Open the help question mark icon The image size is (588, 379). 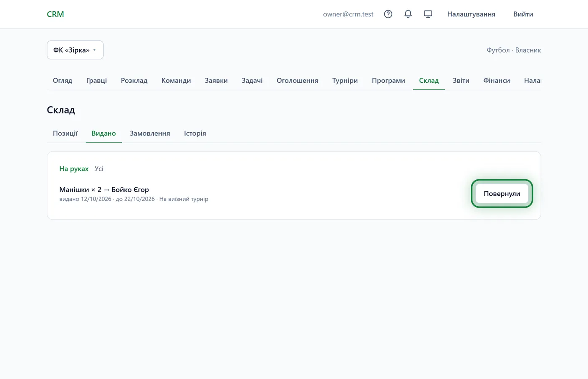click(x=388, y=14)
